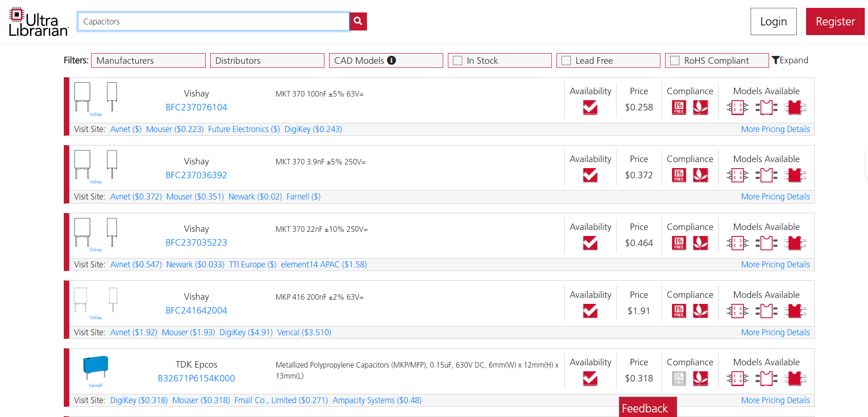868x417 pixels.
Task: Enable the In Stock checkbox
Action: 458,60
